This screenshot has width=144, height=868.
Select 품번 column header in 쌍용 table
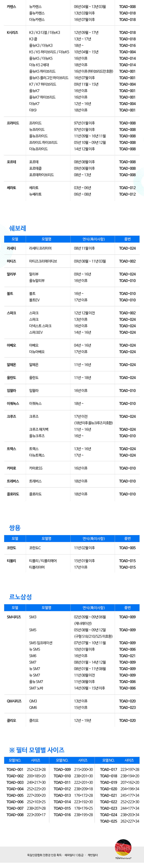click(127, 538)
